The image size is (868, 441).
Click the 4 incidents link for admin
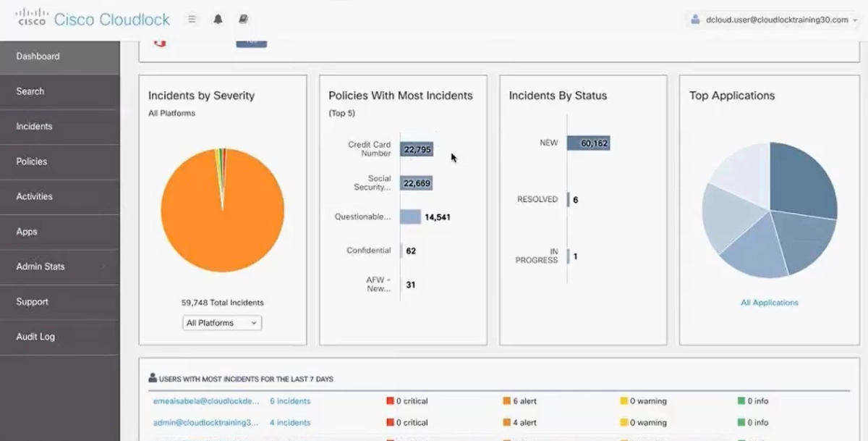click(x=290, y=423)
